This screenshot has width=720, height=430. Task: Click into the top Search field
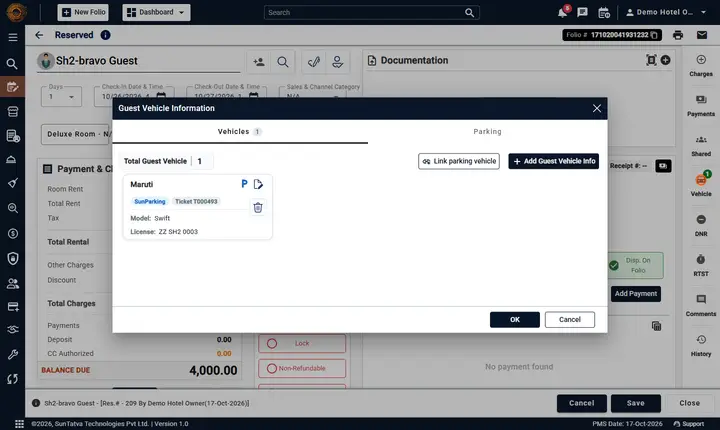click(x=372, y=12)
